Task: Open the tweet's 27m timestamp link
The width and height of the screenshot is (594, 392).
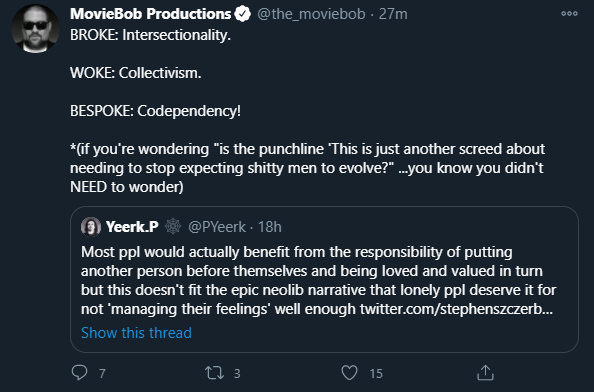Action: pos(393,14)
